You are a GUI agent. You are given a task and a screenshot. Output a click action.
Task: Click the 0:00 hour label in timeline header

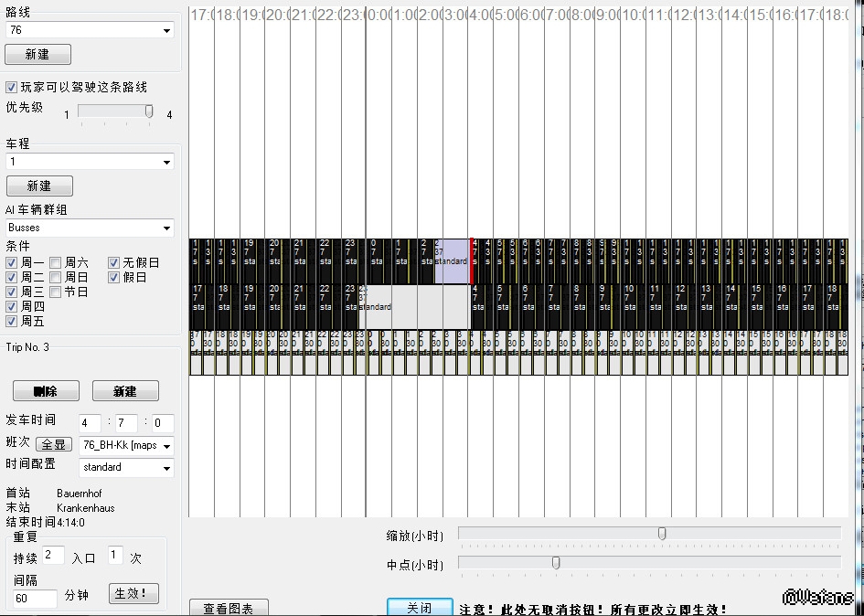point(379,15)
